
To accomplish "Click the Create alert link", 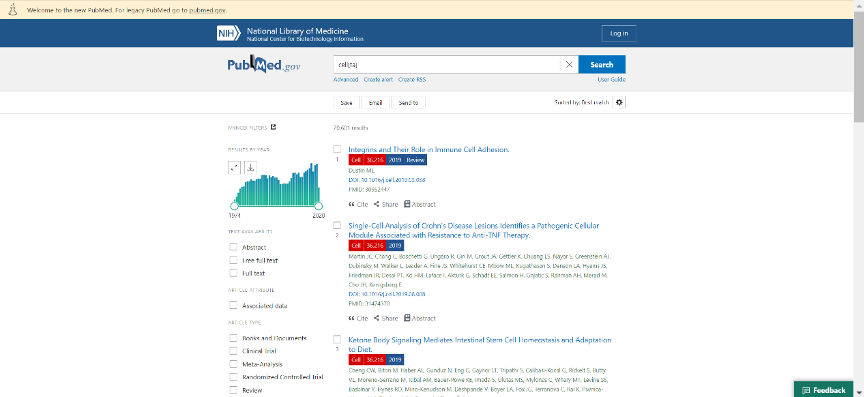I will point(378,79).
